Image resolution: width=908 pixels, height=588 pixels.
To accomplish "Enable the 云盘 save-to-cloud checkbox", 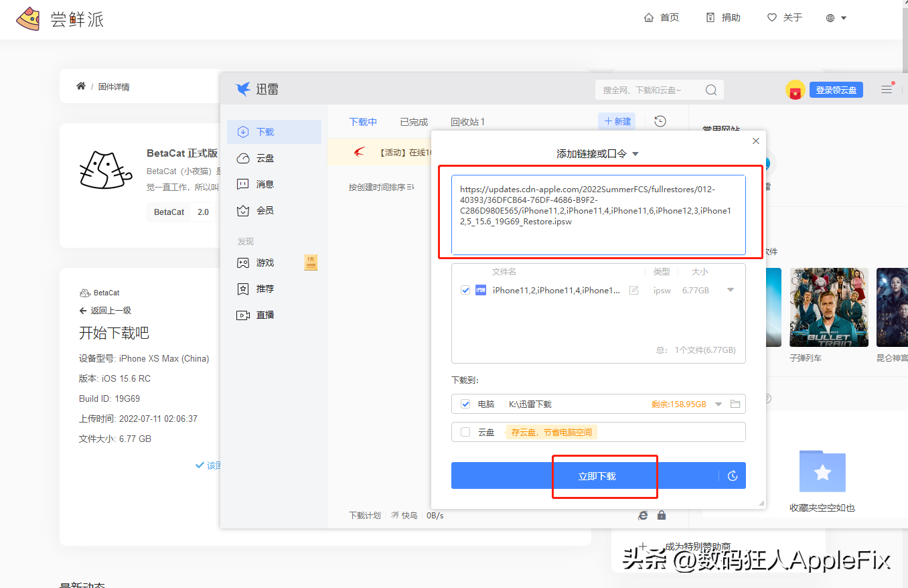I will pyautogui.click(x=465, y=432).
